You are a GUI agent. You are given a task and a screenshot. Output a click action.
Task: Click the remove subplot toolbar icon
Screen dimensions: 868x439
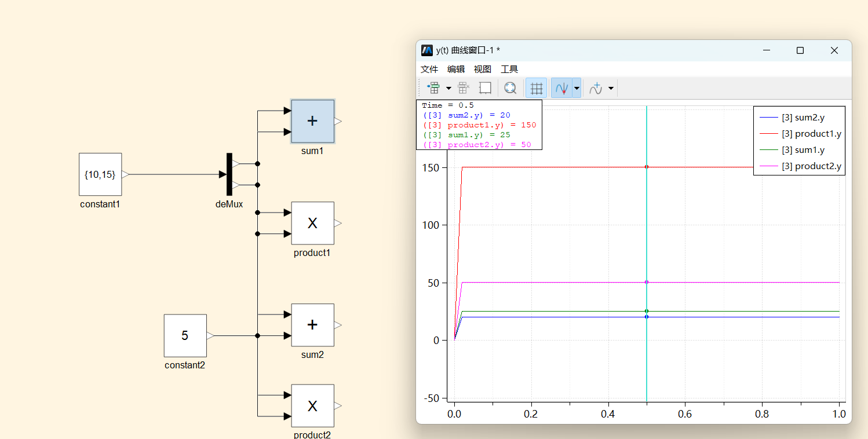tap(464, 88)
